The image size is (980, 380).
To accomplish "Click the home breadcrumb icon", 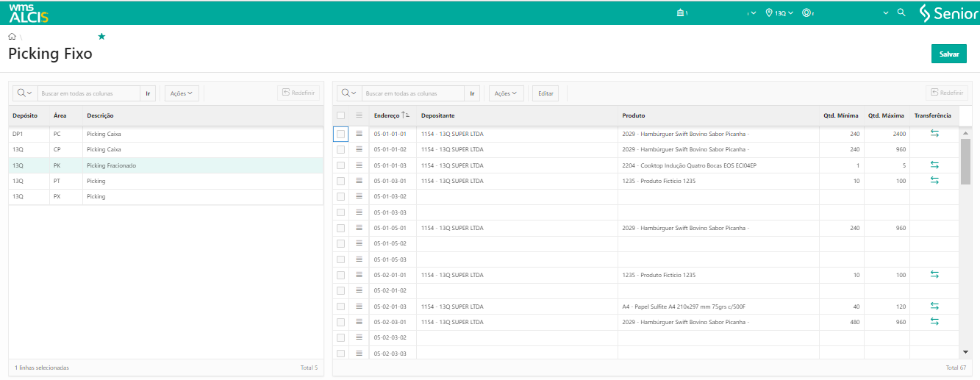I will click(12, 36).
